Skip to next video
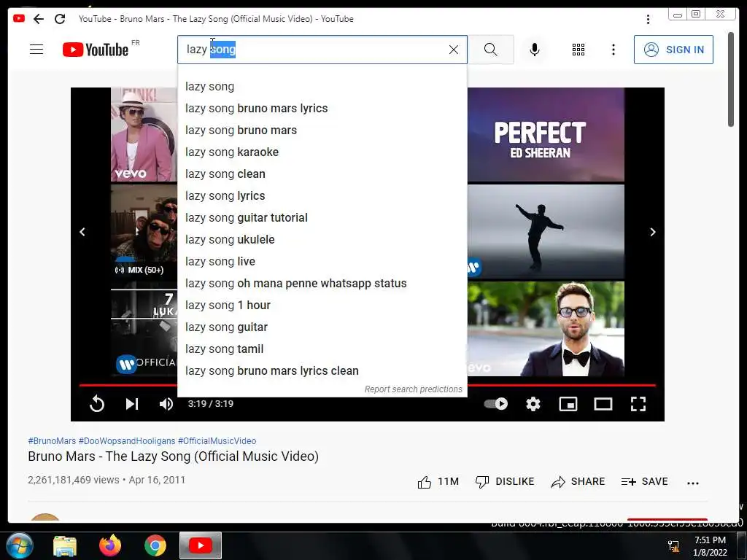 (x=132, y=404)
